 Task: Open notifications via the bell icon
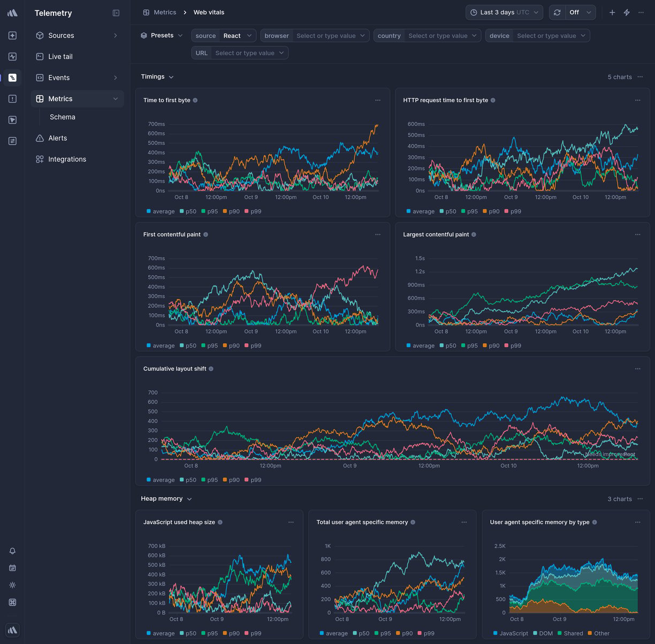(12, 551)
